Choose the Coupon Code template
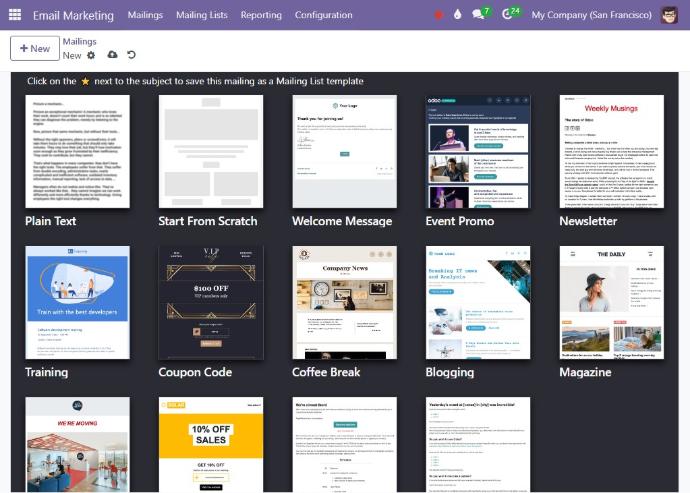 point(211,302)
